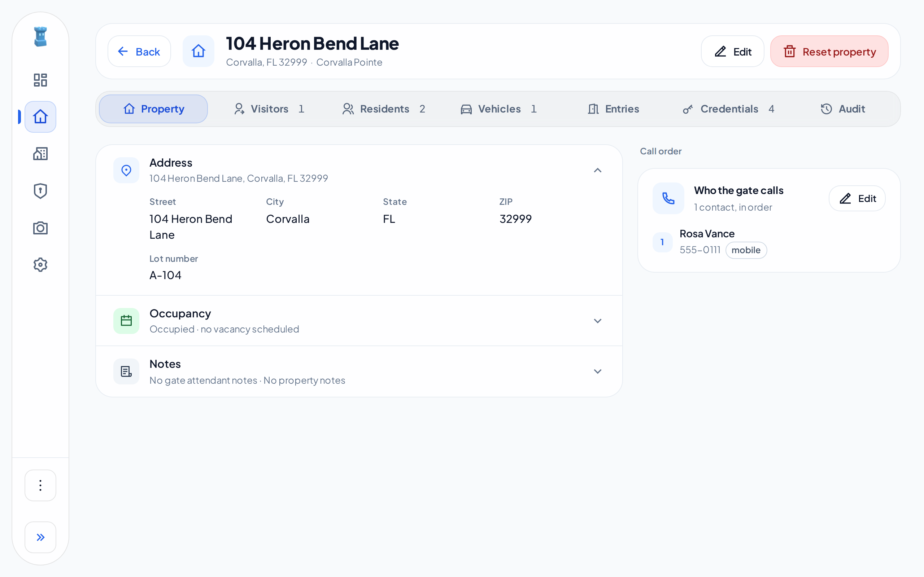Image resolution: width=924 pixels, height=577 pixels.
Task: Open the shield security sidebar icon
Action: pos(40,191)
